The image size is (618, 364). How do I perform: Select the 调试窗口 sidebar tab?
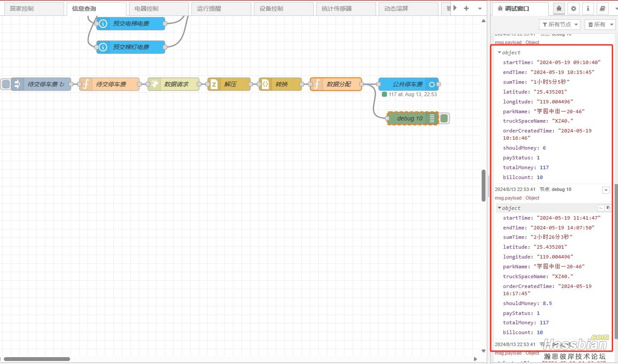point(520,9)
